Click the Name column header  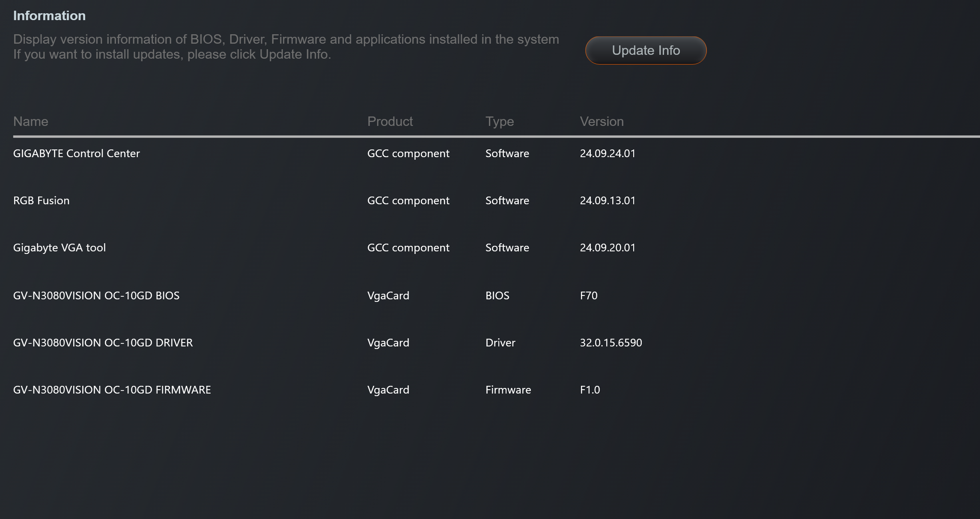click(31, 122)
